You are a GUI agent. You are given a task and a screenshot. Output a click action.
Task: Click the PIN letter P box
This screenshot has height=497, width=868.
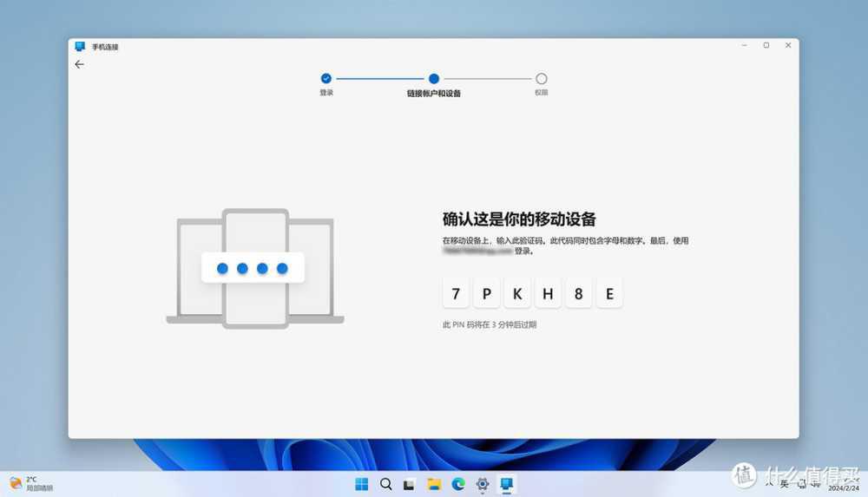click(487, 293)
